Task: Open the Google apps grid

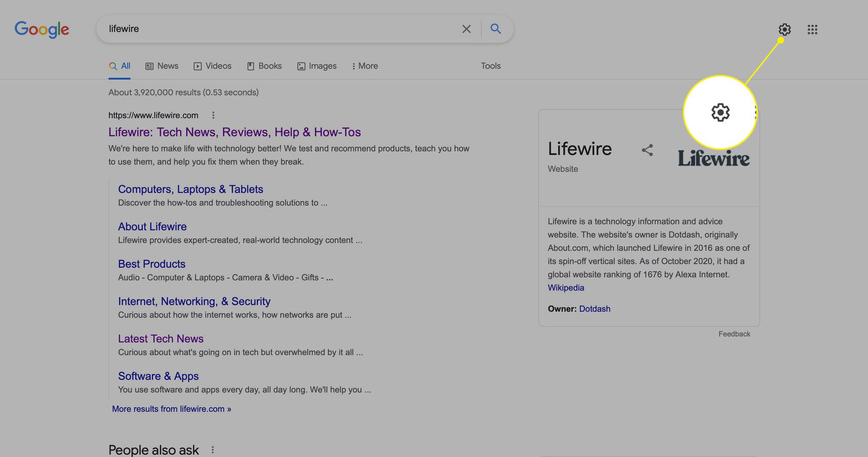Action: pos(812,30)
